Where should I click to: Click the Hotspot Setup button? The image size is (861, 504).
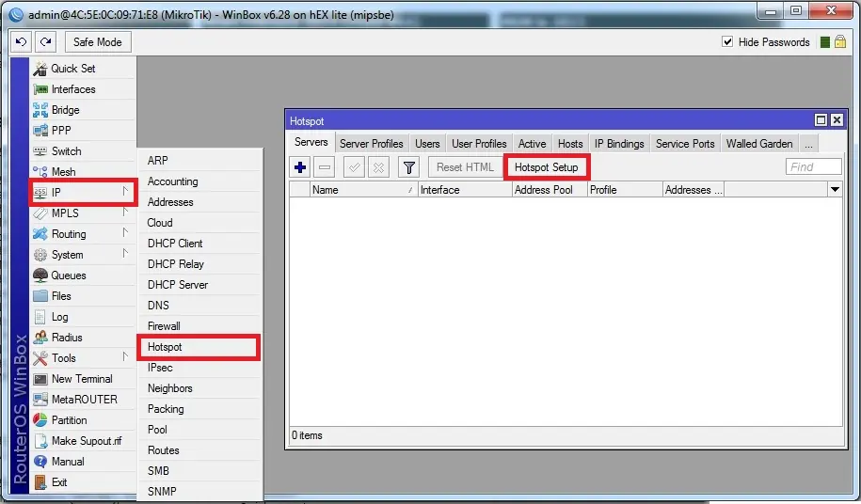point(547,167)
